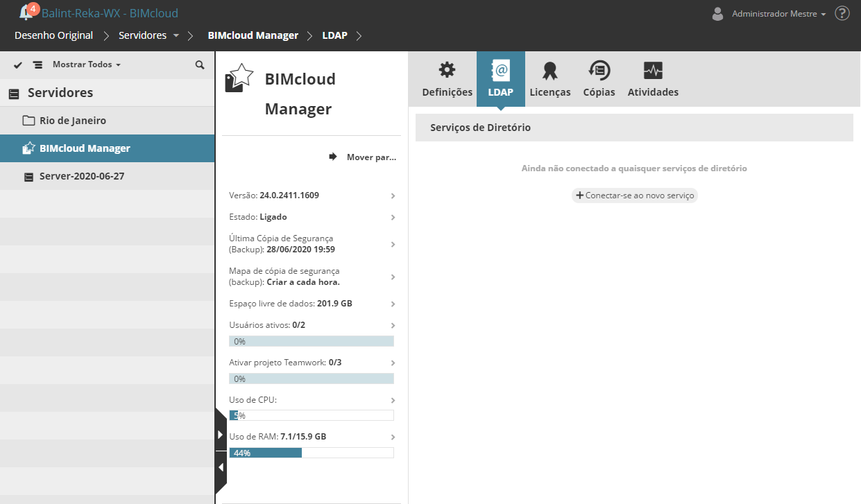Screen dimensions: 861x504
Task: Click backup date 28/06/2020 19:59
Action: pyautogui.click(x=301, y=250)
